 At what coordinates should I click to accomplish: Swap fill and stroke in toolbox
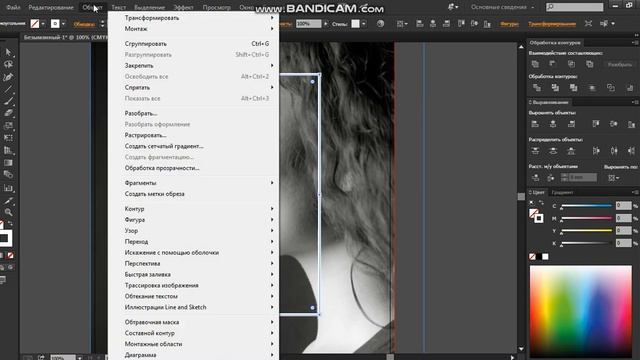point(10,223)
